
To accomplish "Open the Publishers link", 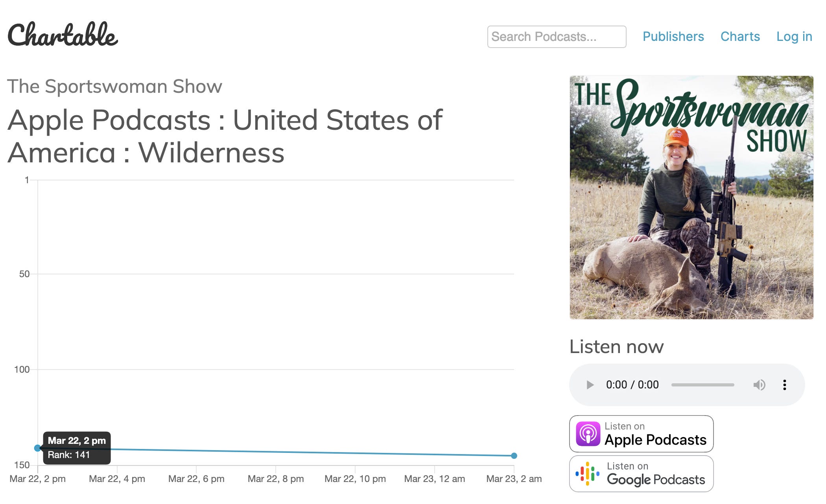I will (x=673, y=37).
